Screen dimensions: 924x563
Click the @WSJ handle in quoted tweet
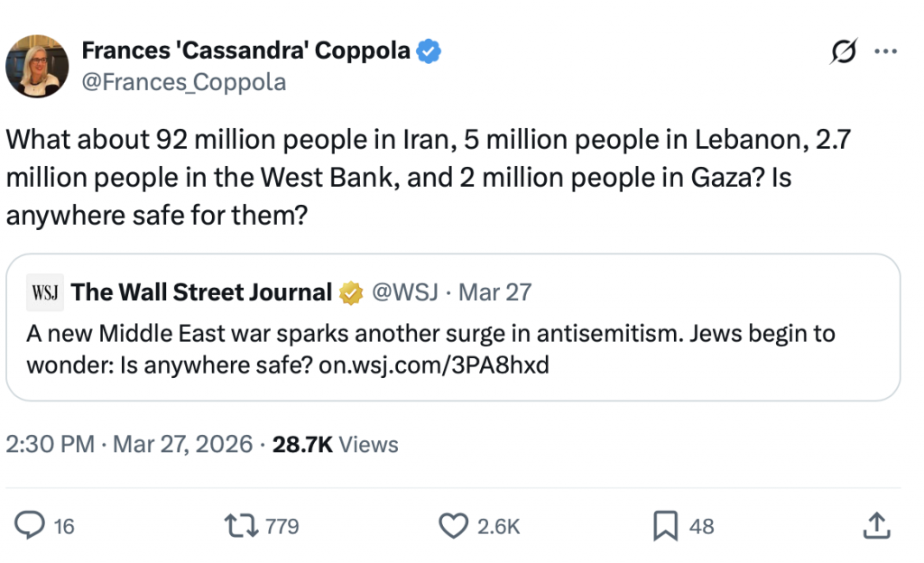[x=404, y=292]
